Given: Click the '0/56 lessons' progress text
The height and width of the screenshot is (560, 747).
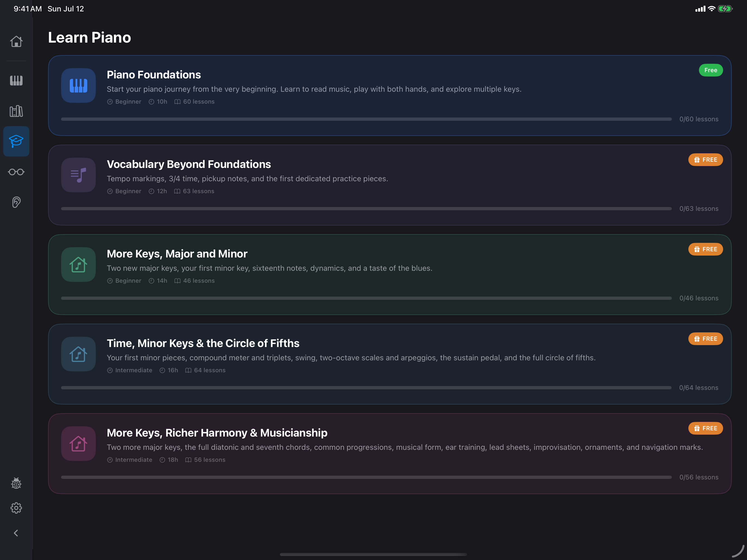Looking at the screenshot, I should point(699,477).
